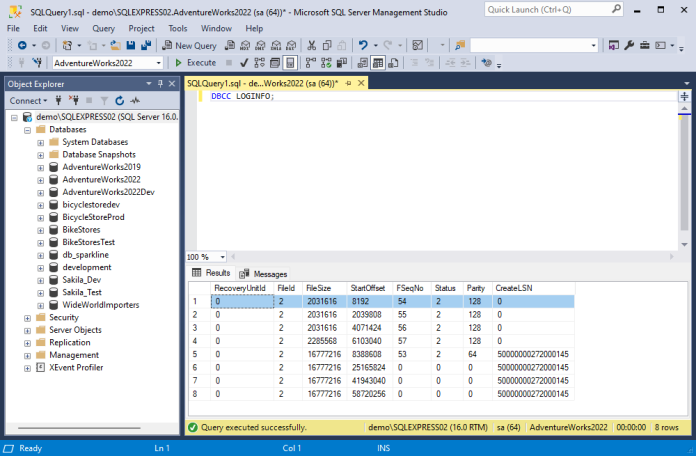Toggle IntelliSense Enabled button
Screen dimensions: 696x456
pos(290,63)
